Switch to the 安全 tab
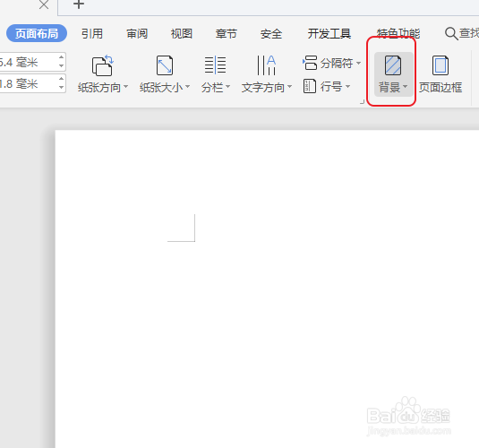 click(x=271, y=33)
